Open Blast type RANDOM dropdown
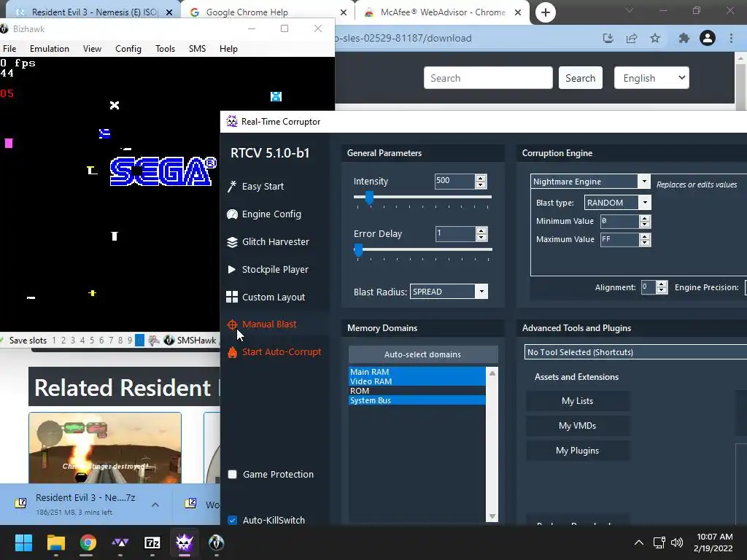The image size is (747, 560). pos(645,203)
